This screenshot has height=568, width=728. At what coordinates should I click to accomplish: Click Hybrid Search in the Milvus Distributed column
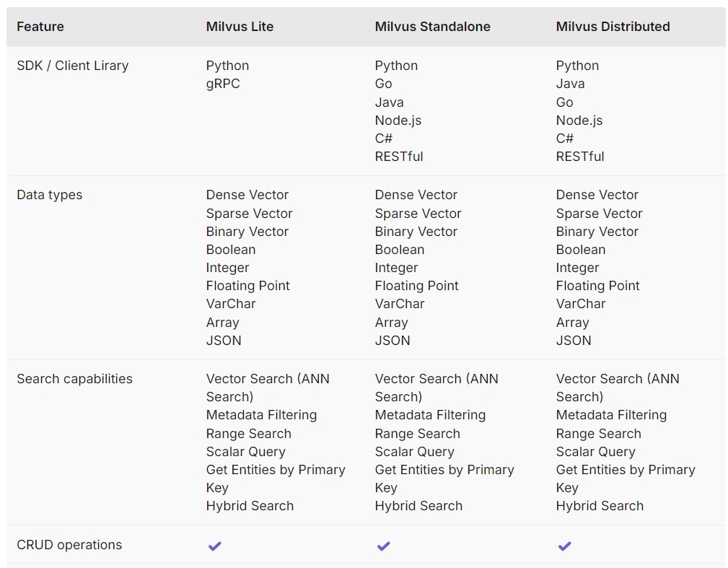click(600, 506)
